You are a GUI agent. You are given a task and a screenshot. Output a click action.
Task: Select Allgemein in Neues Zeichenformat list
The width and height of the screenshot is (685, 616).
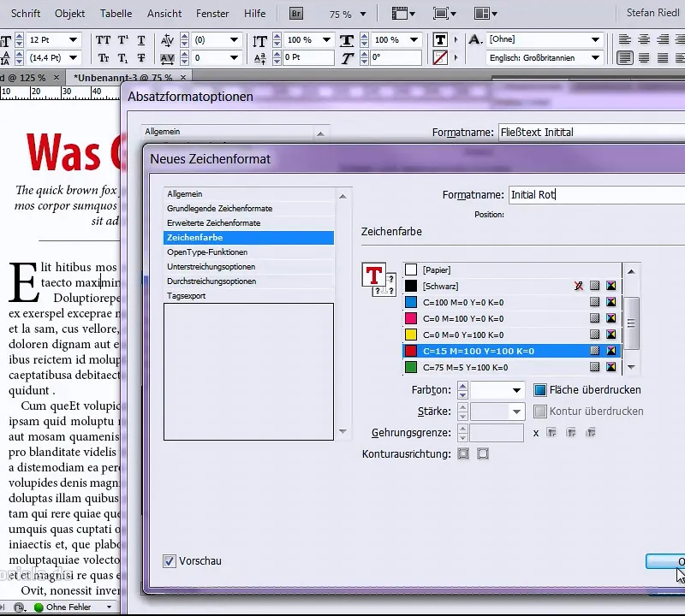click(x=248, y=194)
